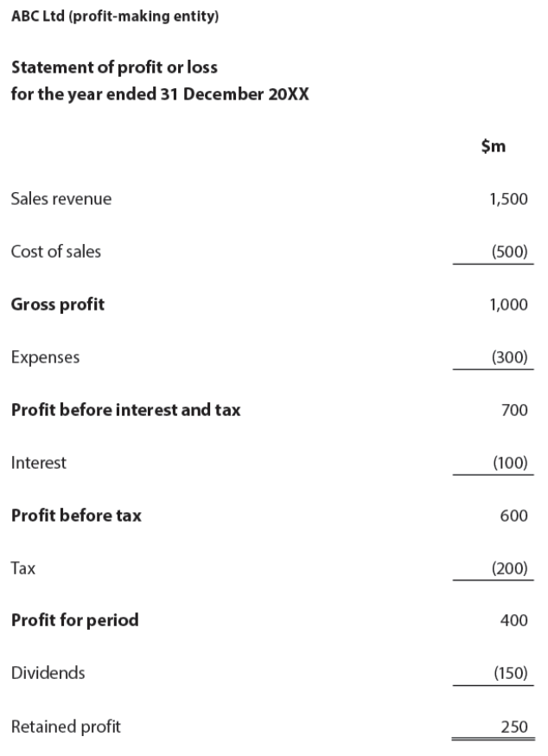Click the (150) dividends amount
Screen dimensions: 548x756
[x=511, y=673]
